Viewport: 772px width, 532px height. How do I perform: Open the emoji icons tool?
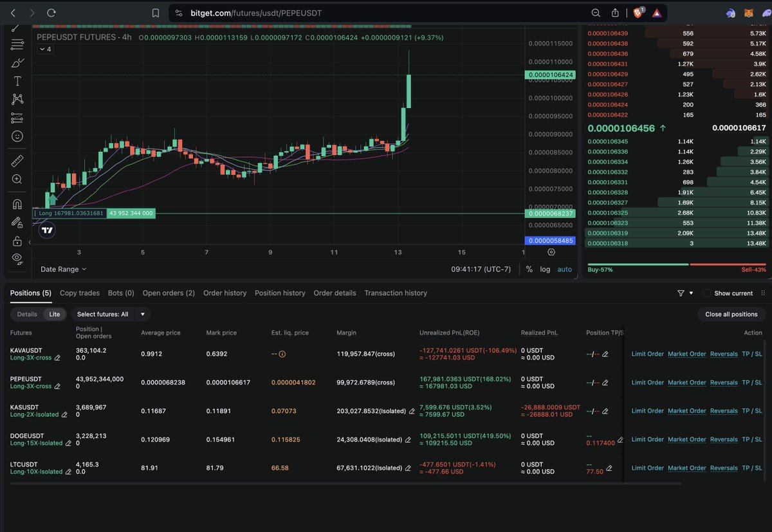(17, 136)
